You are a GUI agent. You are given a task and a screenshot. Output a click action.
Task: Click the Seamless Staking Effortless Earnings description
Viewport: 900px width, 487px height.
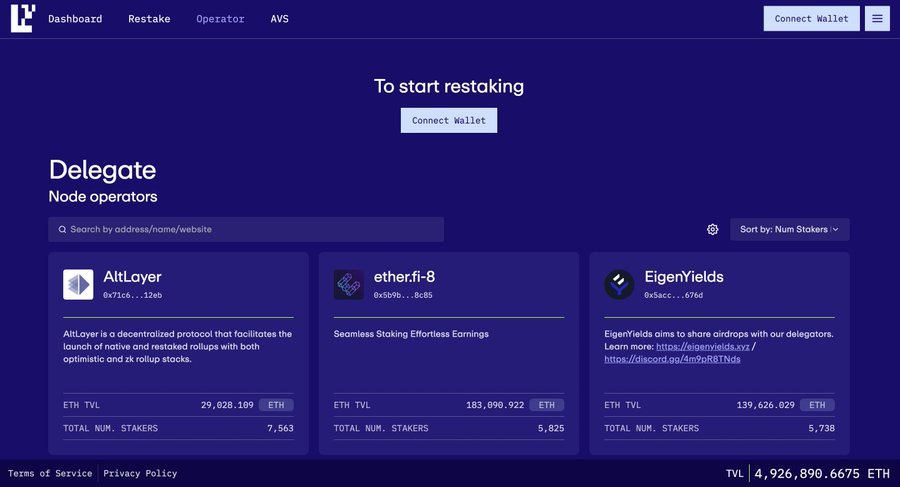(x=411, y=334)
